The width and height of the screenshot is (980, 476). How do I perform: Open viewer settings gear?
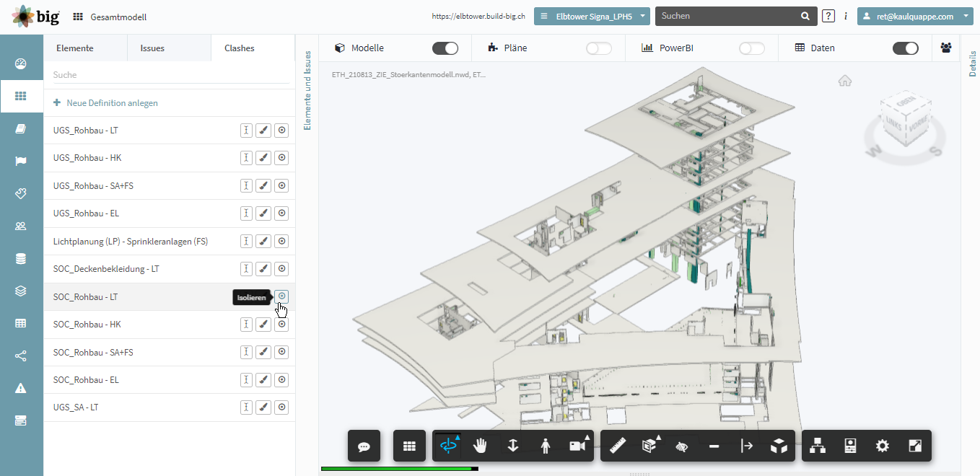(x=883, y=446)
